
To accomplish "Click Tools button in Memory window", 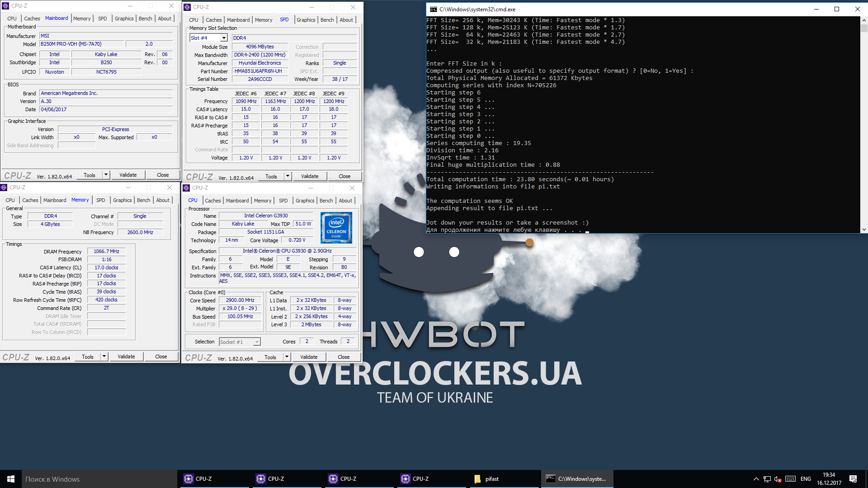I will point(88,357).
